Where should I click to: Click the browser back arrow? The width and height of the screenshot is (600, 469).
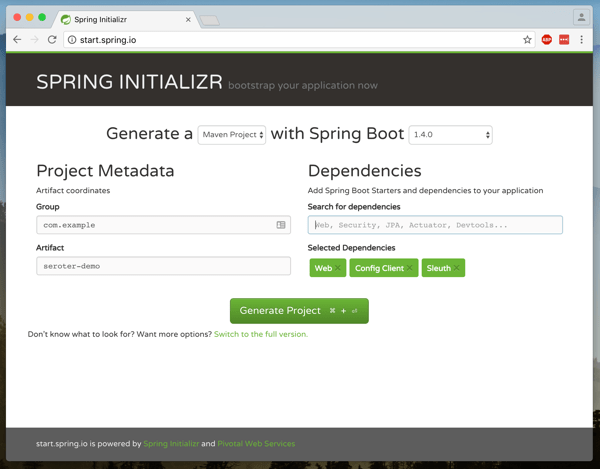tap(17, 40)
